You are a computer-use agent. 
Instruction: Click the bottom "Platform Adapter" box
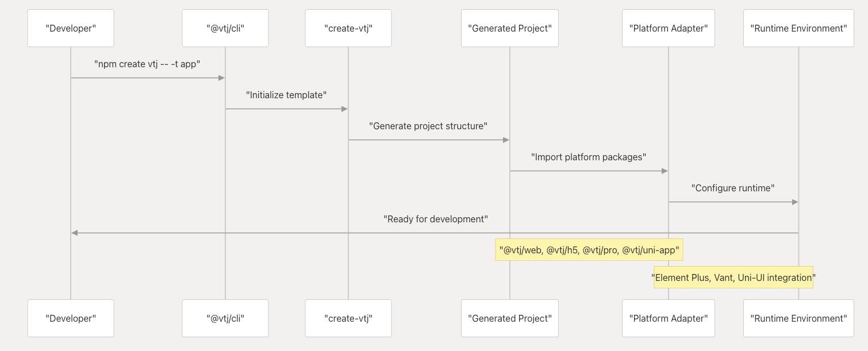coord(669,318)
